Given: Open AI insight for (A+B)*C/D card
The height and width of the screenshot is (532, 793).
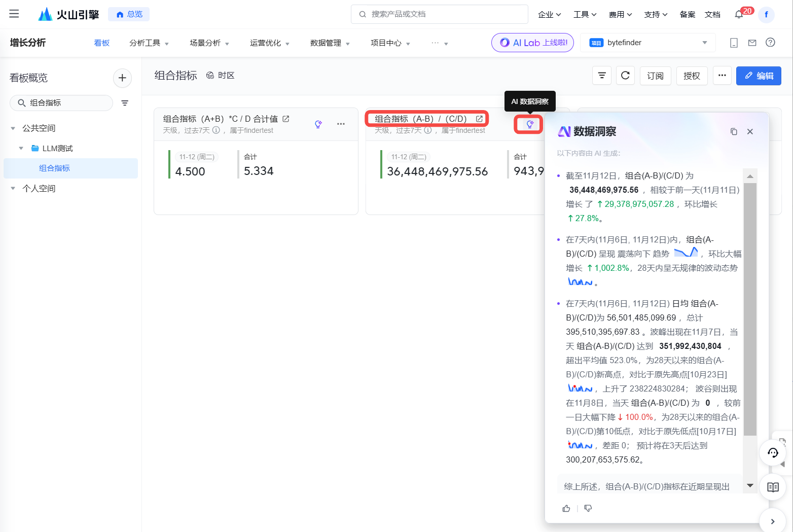Looking at the screenshot, I should (318, 124).
